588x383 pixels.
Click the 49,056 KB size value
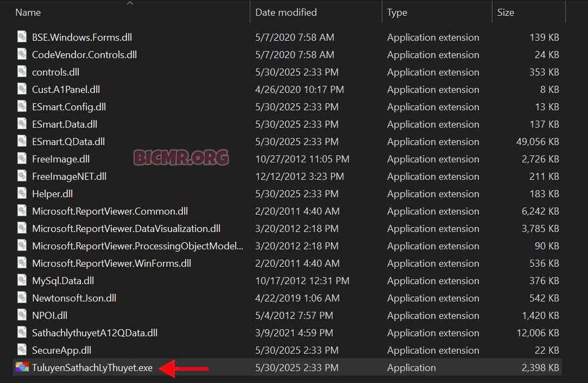pyautogui.click(x=538, y=141)
